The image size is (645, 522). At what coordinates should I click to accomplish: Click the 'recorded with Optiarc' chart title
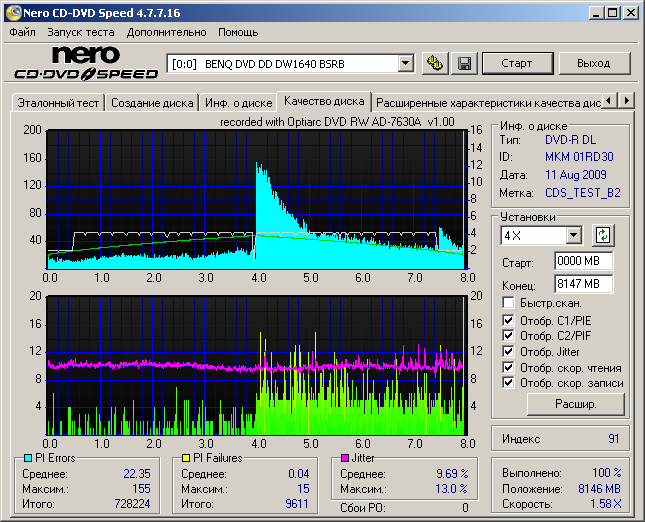pos(337,122)
